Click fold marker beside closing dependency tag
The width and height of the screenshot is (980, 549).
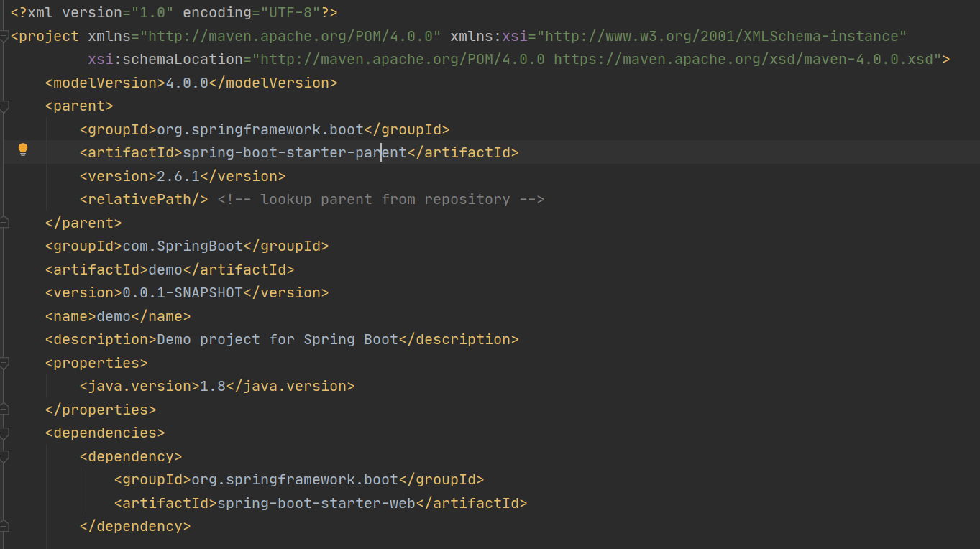coord(4,527)
